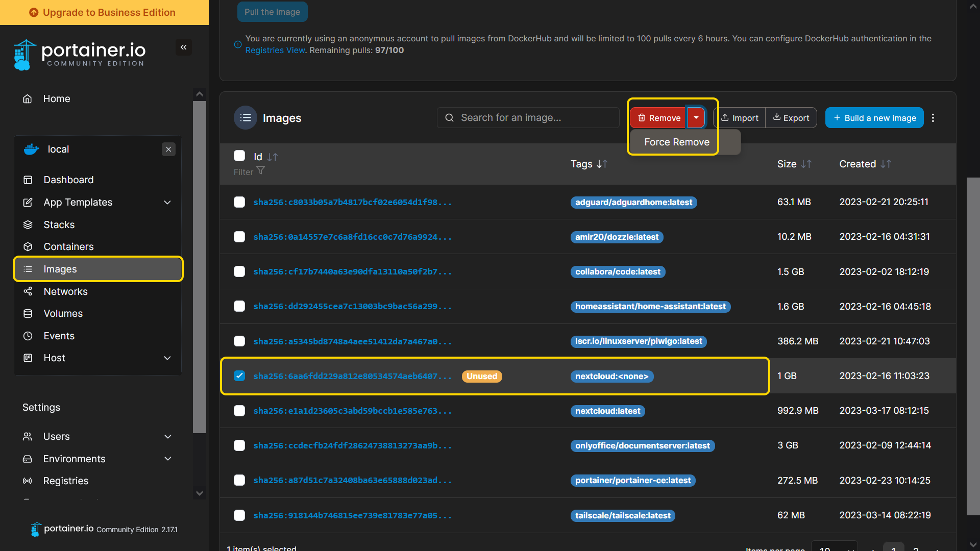Image resolution: width=980 pixels, height=551 pixels.
Task: Click the Users people icon
Action: click(28, 437)
